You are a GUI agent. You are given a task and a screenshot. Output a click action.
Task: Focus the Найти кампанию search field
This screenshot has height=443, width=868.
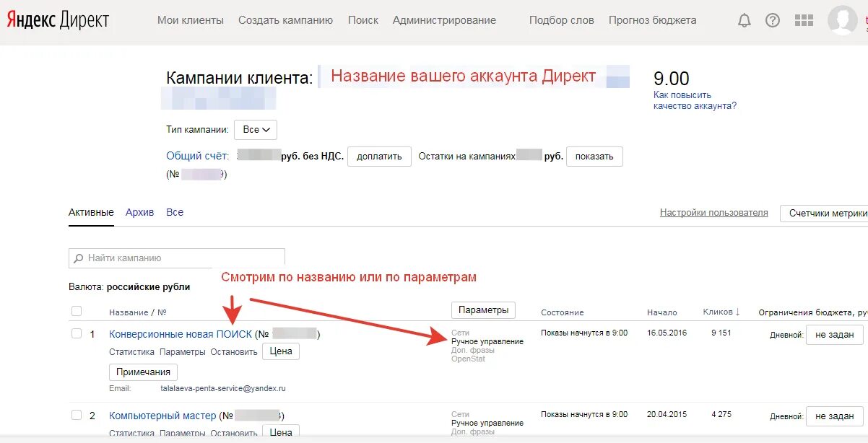(x=177, y=258)
